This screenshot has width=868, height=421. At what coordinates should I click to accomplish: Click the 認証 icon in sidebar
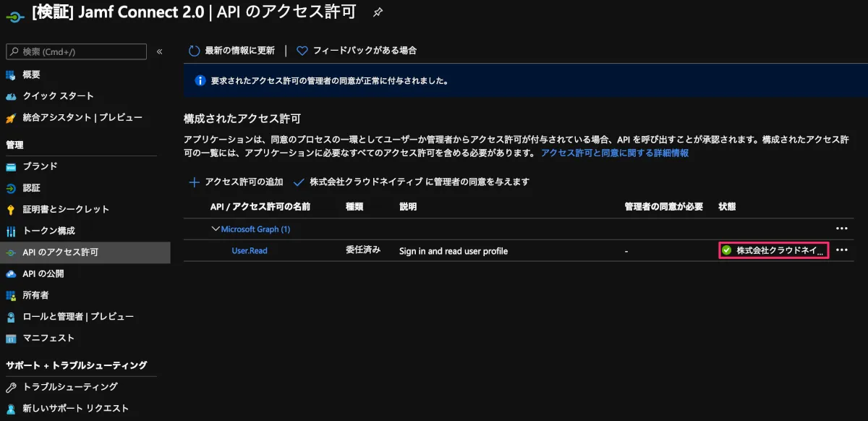click(x=11, y=188)
